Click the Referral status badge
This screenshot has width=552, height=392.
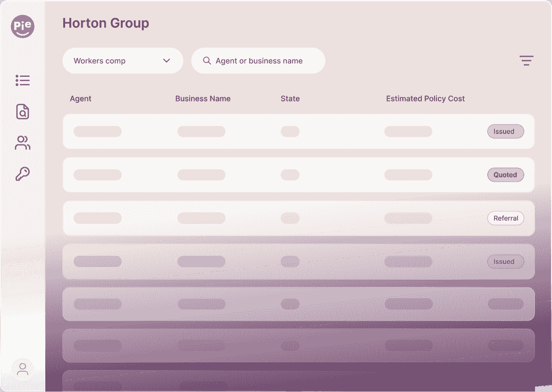point(505,218)
